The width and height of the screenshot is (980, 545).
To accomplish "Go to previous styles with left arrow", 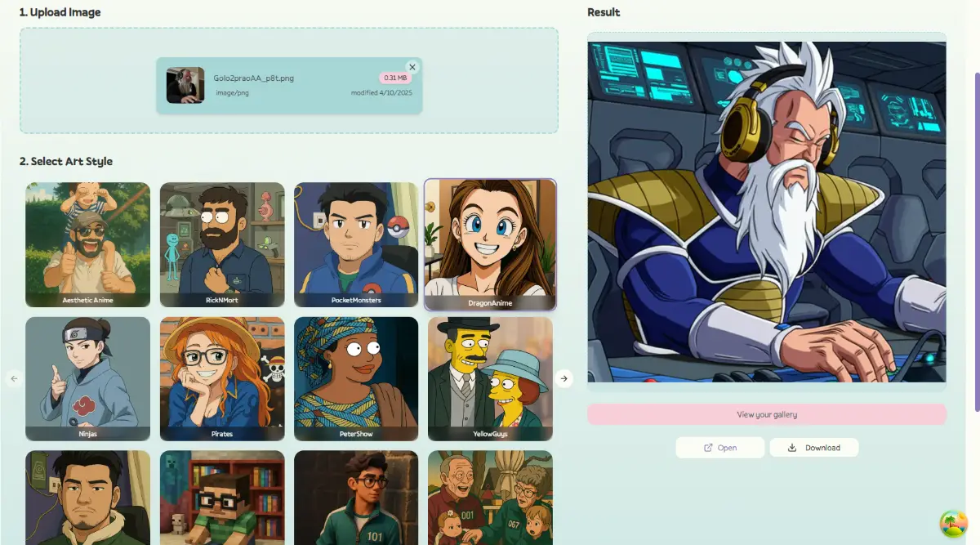I will click(x=14, y=378).
